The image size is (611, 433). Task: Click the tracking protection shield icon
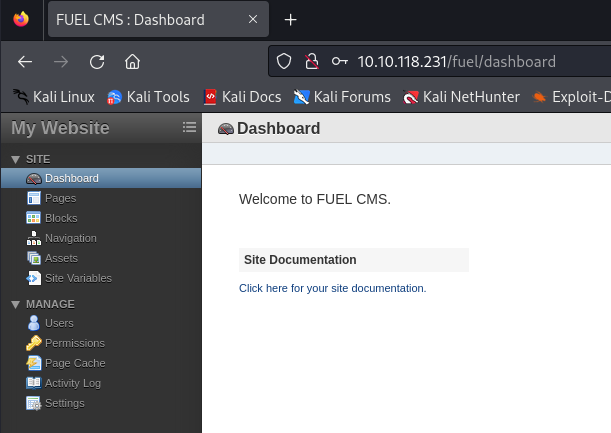[x=284, y=61]
